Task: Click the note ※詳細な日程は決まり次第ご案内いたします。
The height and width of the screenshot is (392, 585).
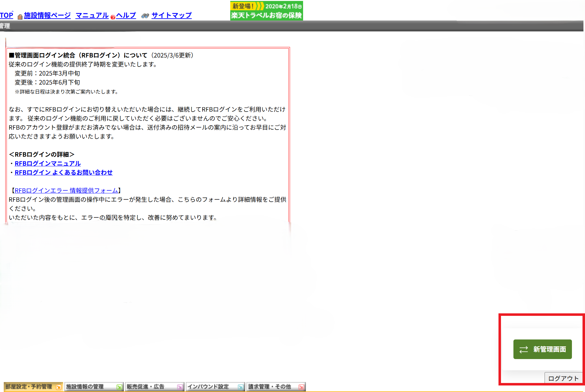Action: click(x=66, y=92)
